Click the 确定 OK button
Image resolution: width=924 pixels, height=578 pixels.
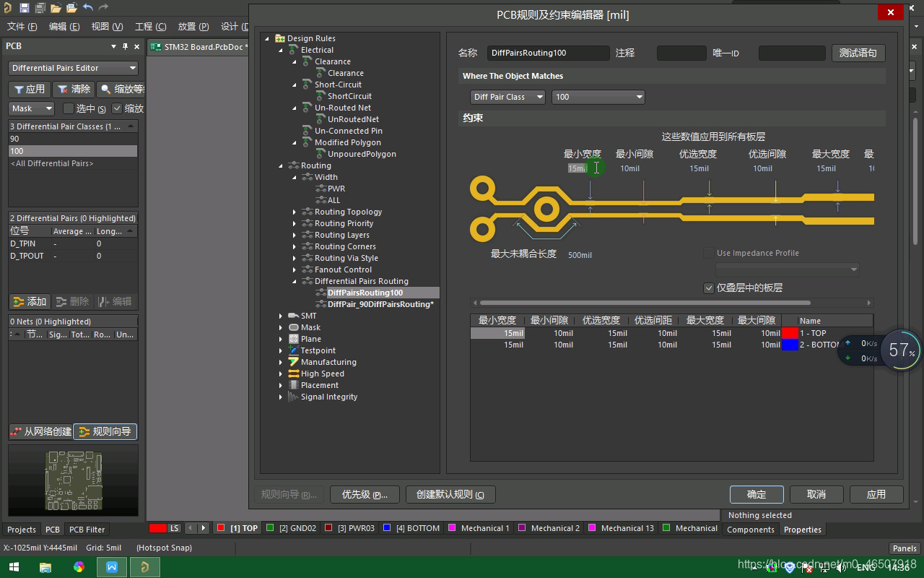tap(757, 494)
